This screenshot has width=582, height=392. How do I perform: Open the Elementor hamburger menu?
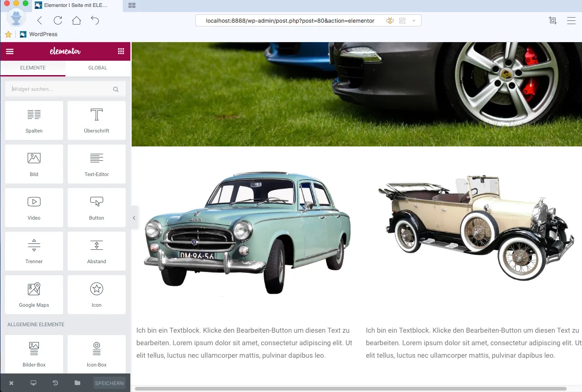coord(10,51)
